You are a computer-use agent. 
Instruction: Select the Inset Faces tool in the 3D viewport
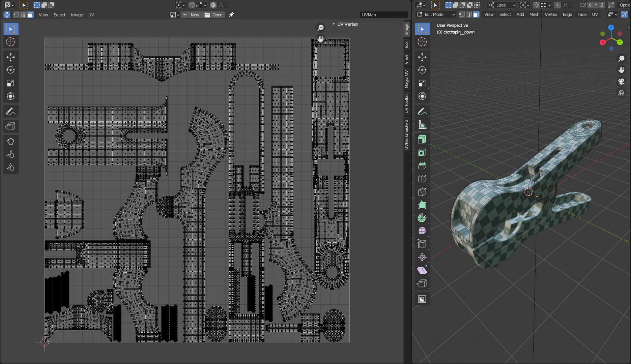[422, 152]
